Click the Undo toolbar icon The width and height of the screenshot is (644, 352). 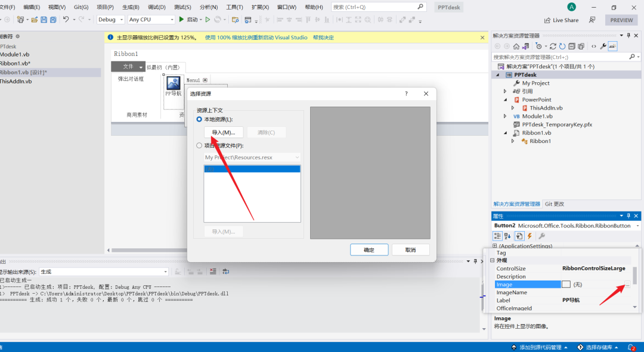click(x=66, y=19)
